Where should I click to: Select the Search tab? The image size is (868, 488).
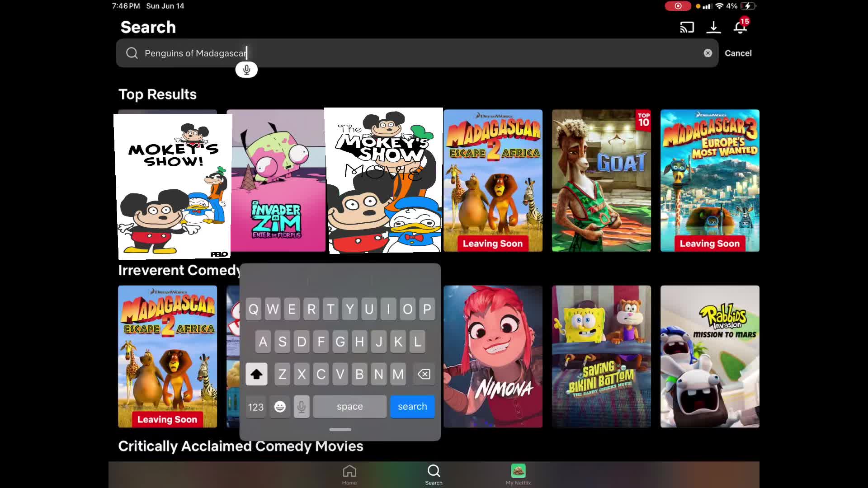[434, 474]
